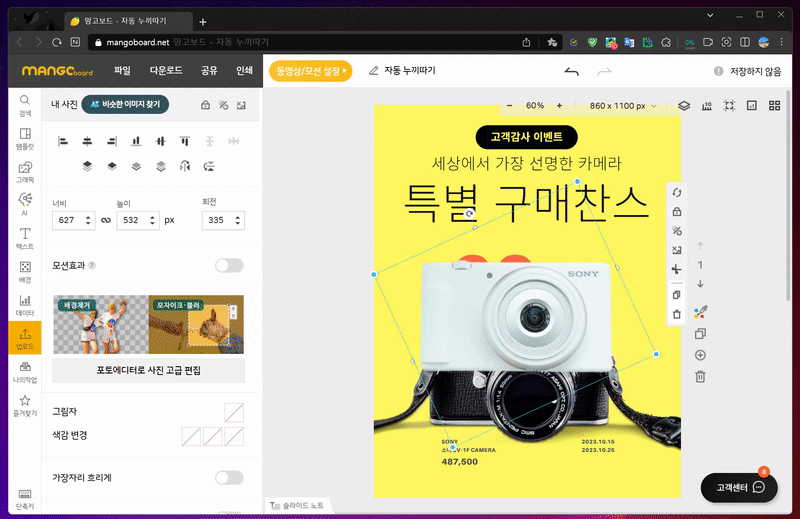This screenshot has height=519, width=800.
Task: Center selected object horizontally
Action: tap(87, 141)
